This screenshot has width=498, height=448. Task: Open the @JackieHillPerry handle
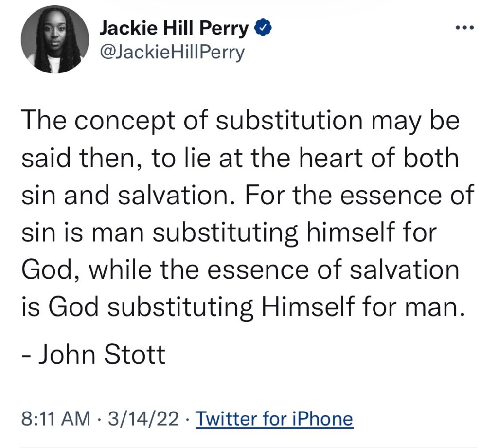(x=172, y=52)
